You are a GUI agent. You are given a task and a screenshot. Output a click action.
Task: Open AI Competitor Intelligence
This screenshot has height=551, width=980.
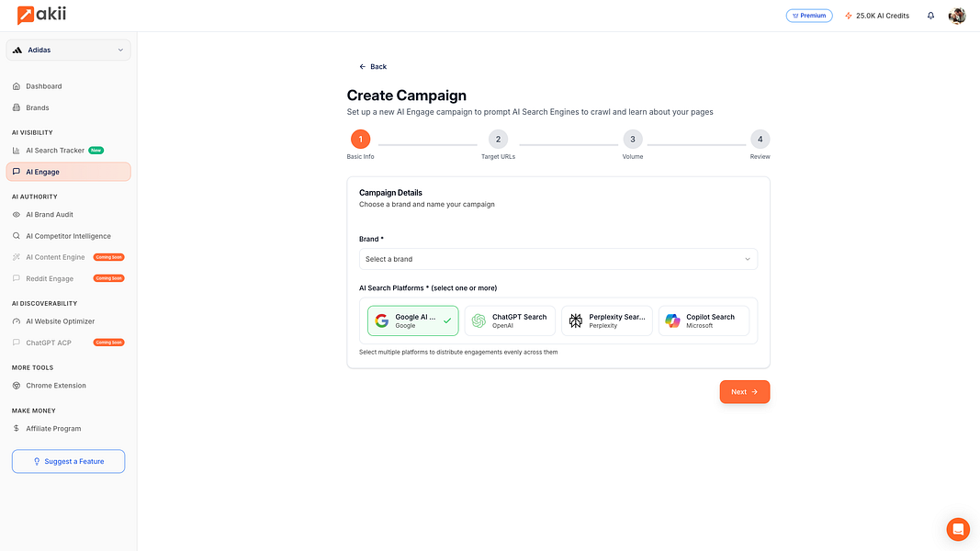pos(68,235)
